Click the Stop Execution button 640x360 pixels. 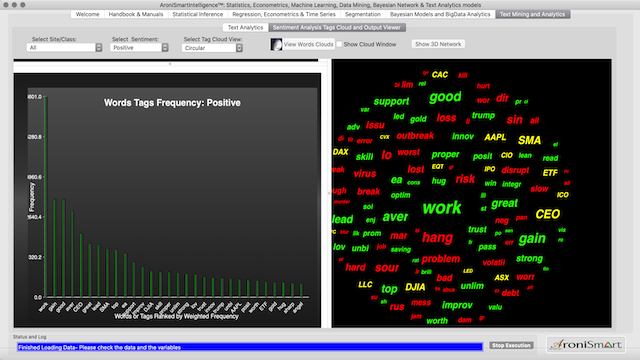pos(511,345)
